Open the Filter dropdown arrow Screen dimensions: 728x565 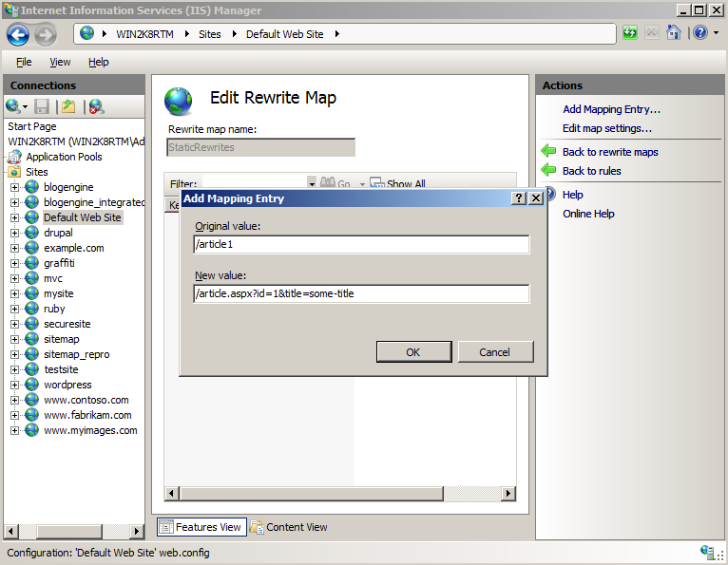click(312, 183)
